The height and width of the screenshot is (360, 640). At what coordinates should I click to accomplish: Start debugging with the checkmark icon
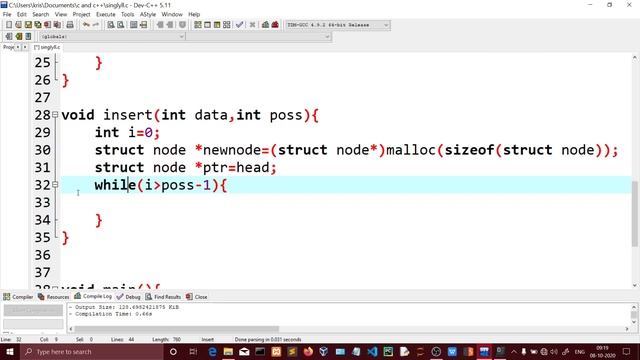(x=239, y=25)
